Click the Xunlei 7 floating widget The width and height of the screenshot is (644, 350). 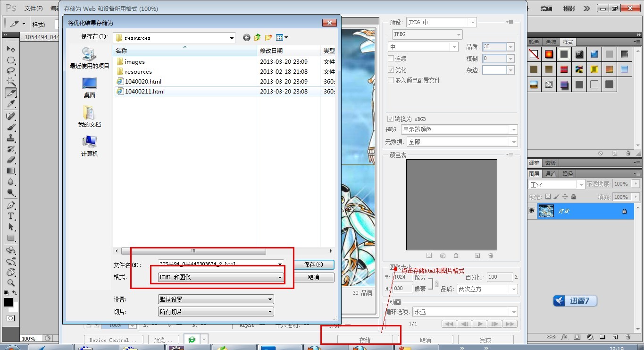tap(575, 301)
